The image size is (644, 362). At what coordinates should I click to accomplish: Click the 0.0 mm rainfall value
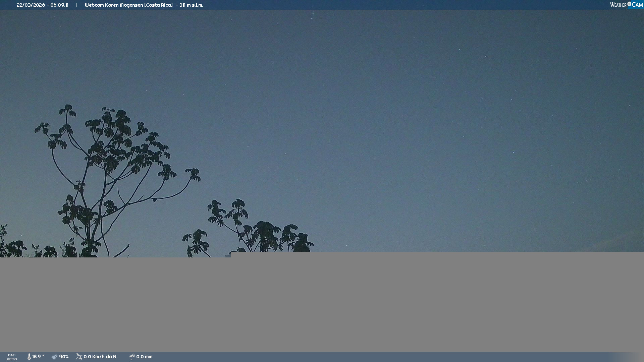click(144, 357)
